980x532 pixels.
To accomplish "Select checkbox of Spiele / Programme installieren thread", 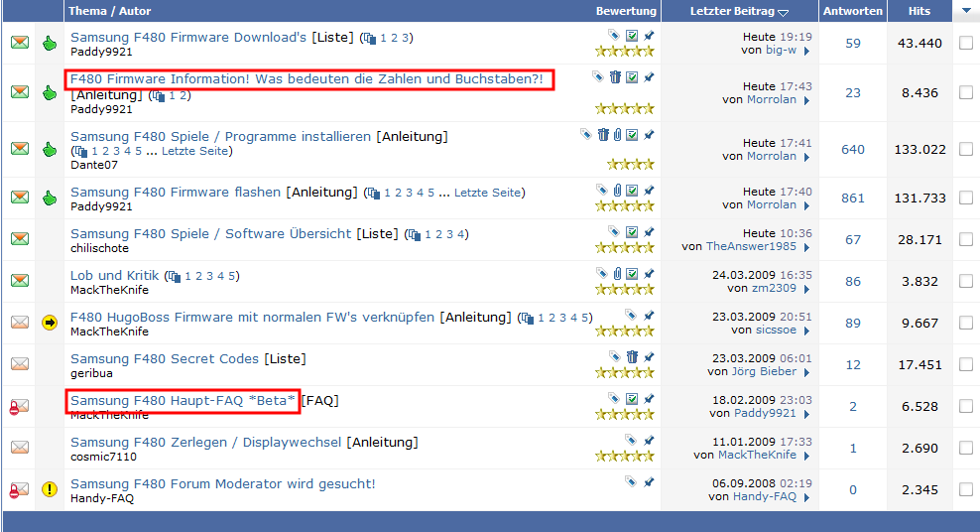I will click(966, 149).
